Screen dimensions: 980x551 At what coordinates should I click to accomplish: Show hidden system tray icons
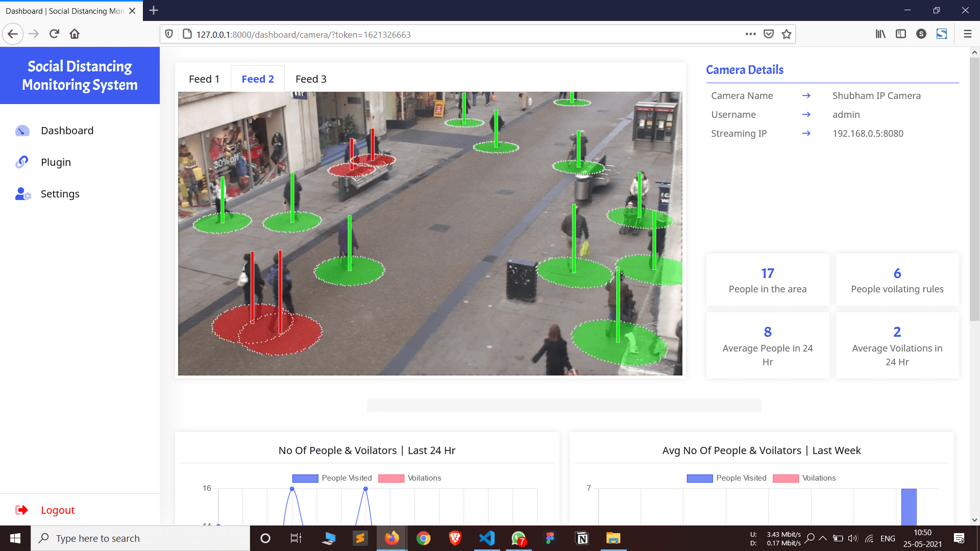point(823,538)
